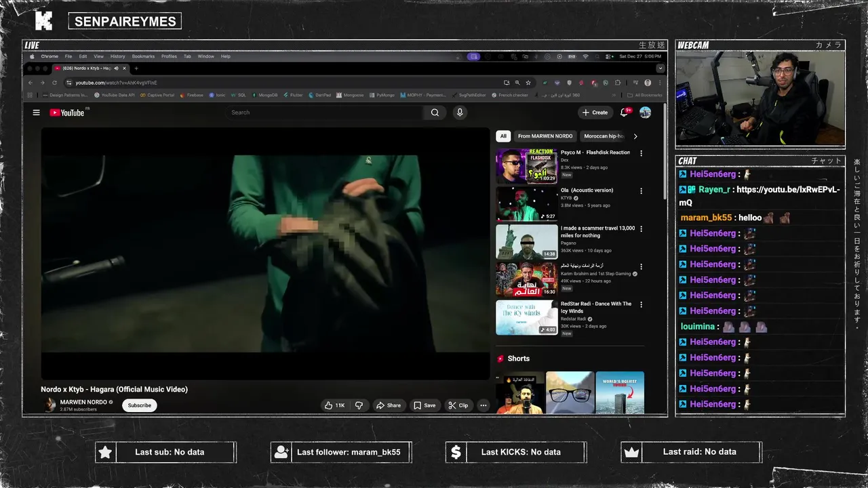Mute the Nordo x Ktyb tab audio
Viewport: 868px width, 488px height.
(116, 68)
